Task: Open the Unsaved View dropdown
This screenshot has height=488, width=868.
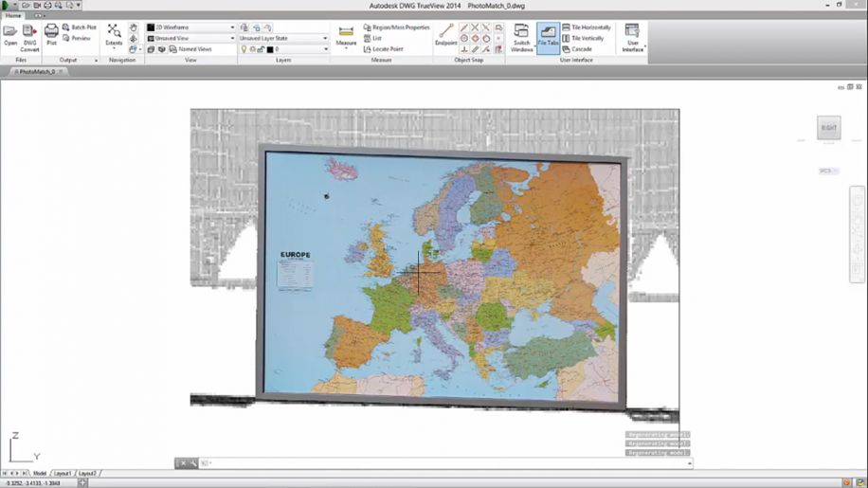Action: point(190,38)
